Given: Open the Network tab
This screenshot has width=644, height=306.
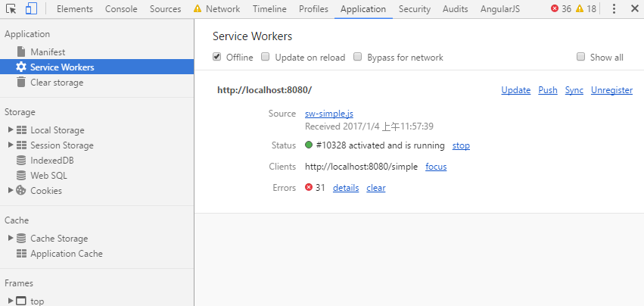Looking at the screenshot, I should pos(223,9).
